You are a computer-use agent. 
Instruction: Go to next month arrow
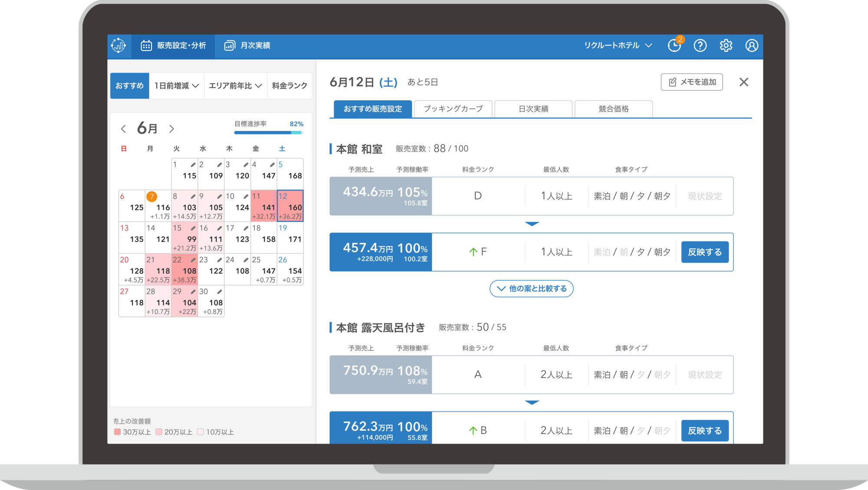(x=171, y=129)
